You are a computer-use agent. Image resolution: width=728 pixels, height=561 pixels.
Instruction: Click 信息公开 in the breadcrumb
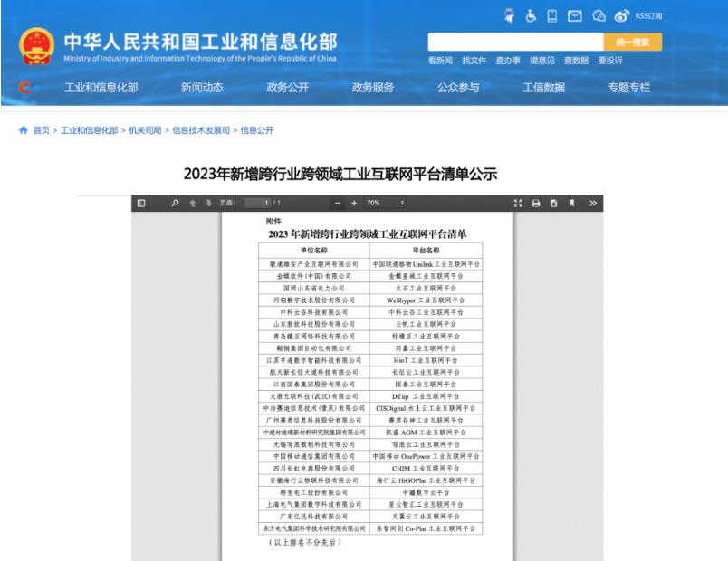click(257, 130)
